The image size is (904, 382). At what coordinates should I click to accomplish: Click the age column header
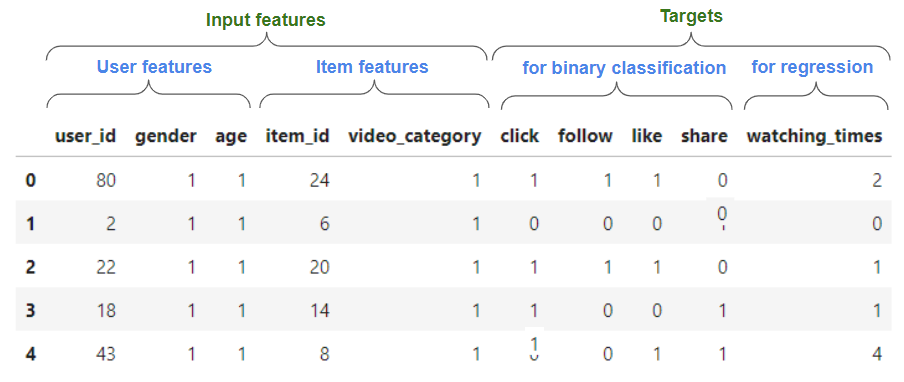click(x=231, y=137)
